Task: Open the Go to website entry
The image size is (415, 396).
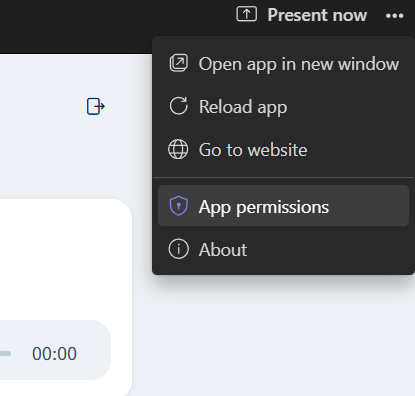Action: [283, 150]
